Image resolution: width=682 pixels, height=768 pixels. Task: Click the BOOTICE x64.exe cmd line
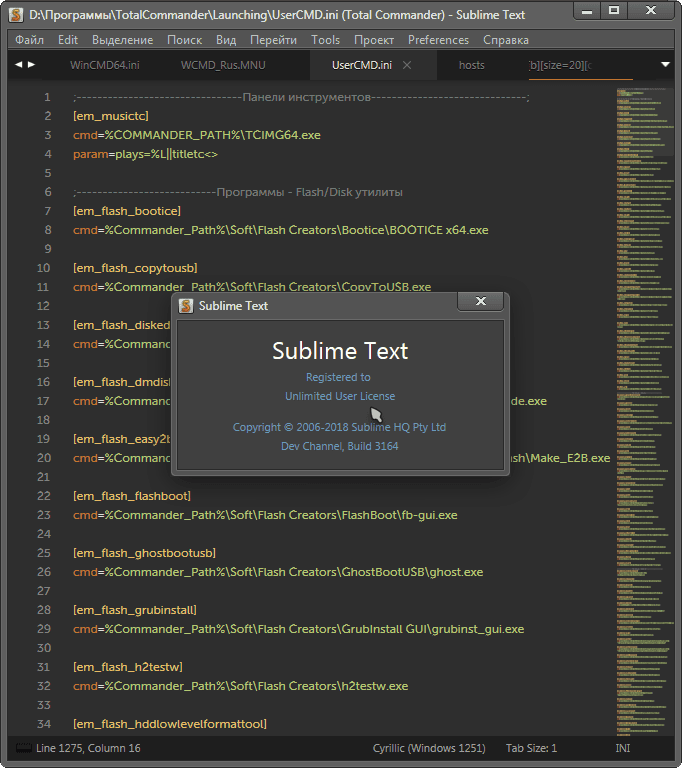point(281,230)
